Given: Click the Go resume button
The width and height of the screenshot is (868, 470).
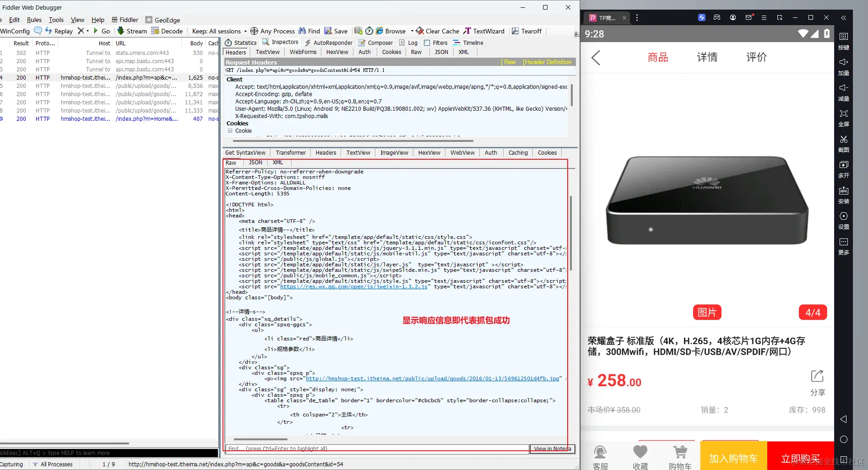Looking at the screenshot, I should 102,31.
